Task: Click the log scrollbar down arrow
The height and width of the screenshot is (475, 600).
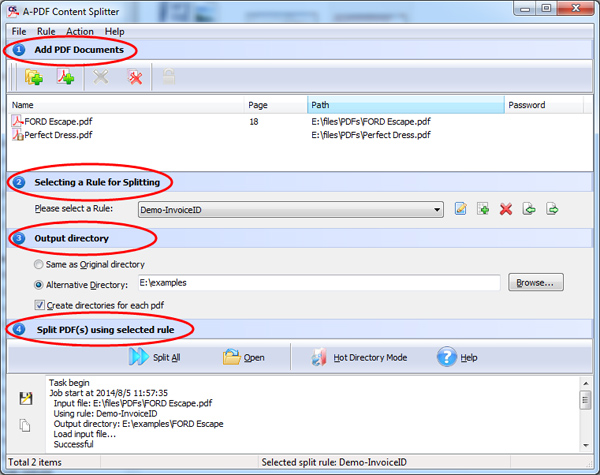Action: 585,445
